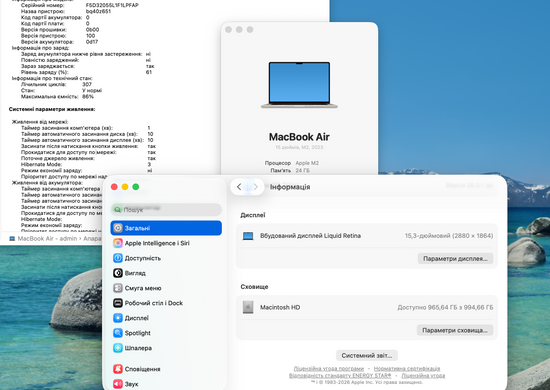Select the Серійний номер value in report
Image resolution: width=550 pixels, height=390 pixels.
[x=112, y=5]
